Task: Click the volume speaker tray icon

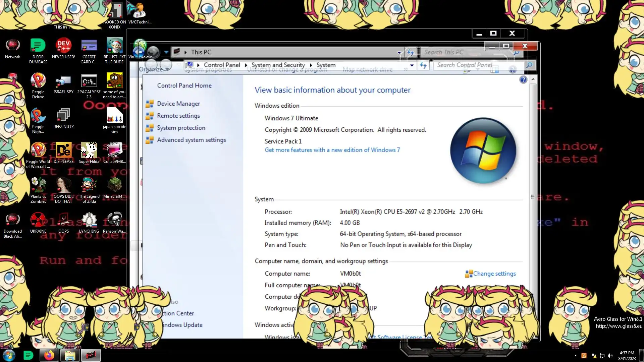Action: (x=610, y=356)
